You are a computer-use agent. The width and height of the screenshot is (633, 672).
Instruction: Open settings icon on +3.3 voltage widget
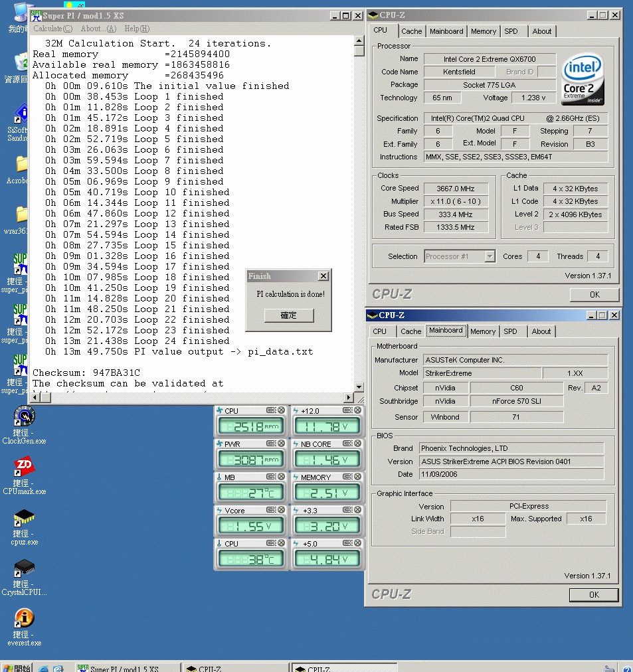(347, 509)
